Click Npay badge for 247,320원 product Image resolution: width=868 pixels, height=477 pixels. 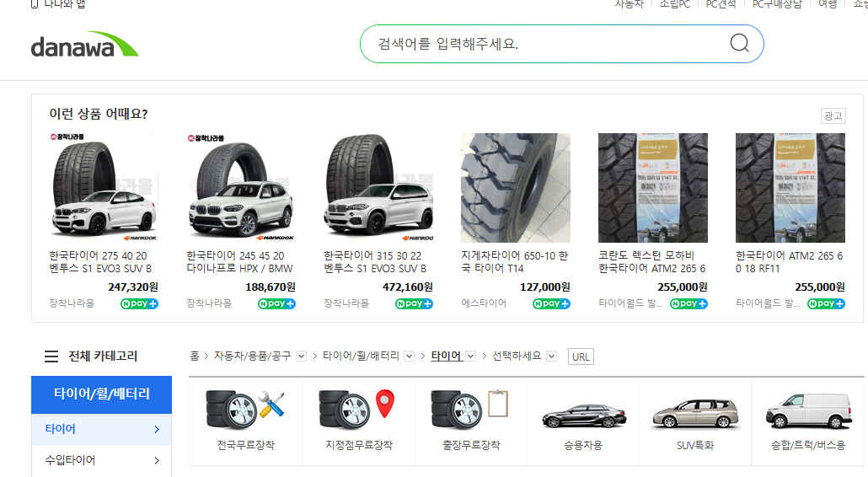point(140,303)
